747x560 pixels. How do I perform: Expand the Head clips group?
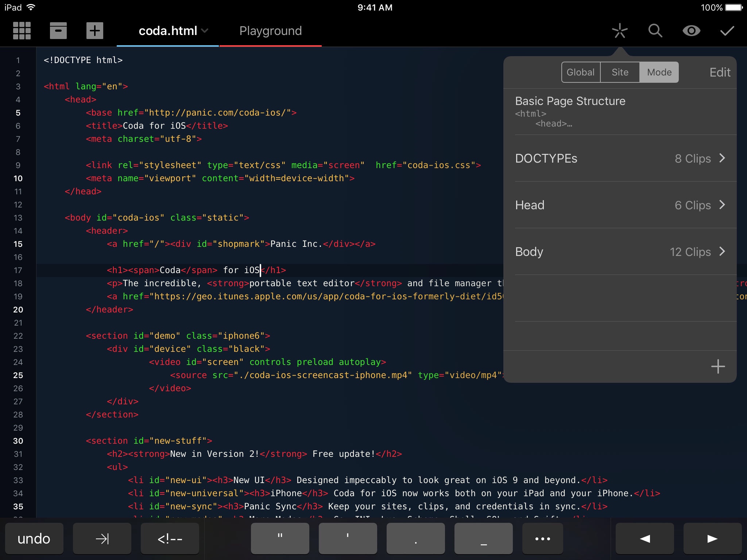[x=620, y=205]
